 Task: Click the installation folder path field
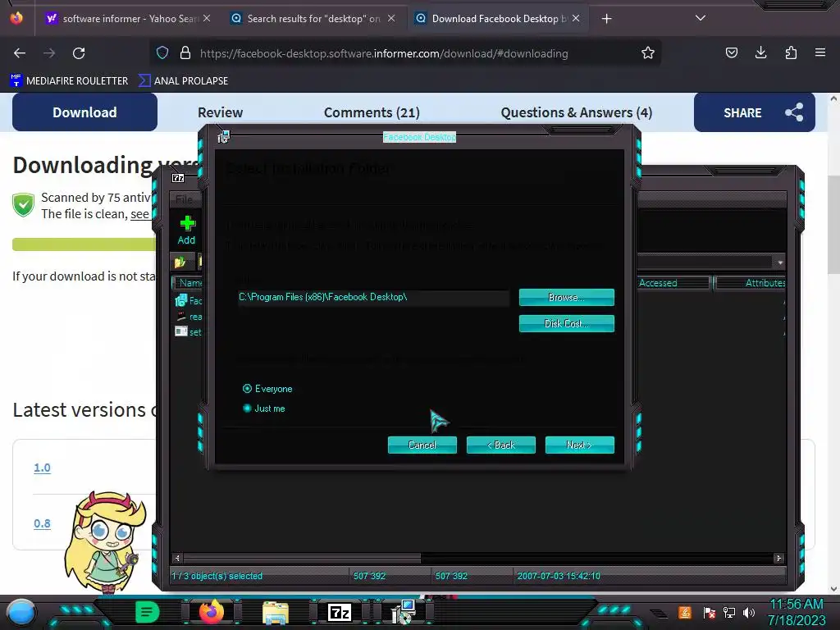click(x=373, y=297)
